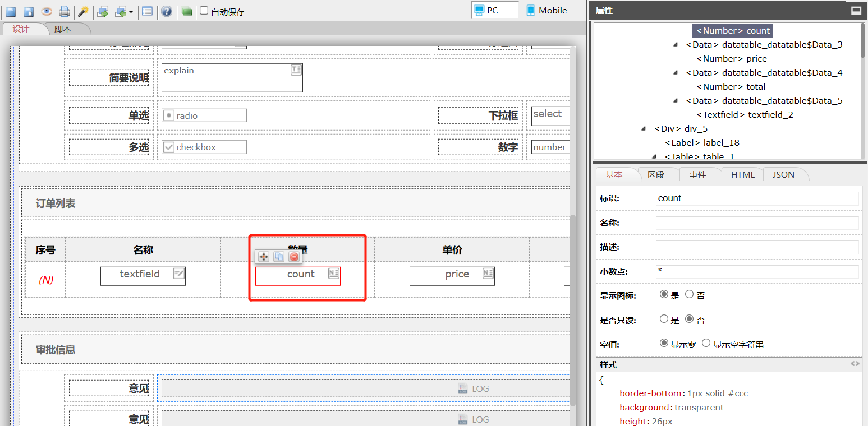868x426 pixels.
Task: Collapse the 属性 panel with the window icon
Action: (x=856, y=10)
